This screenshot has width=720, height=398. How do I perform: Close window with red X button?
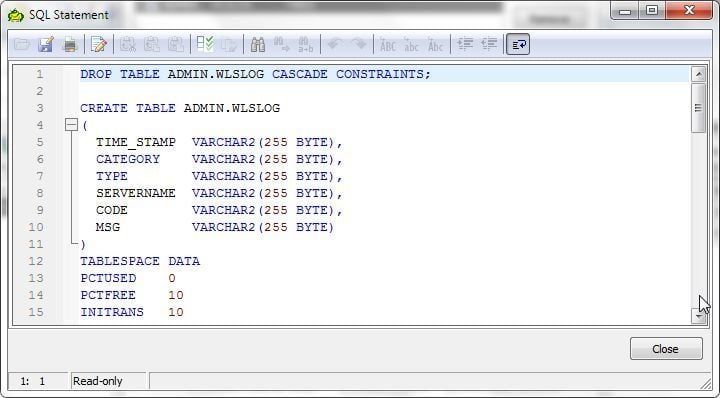(688, 10)
